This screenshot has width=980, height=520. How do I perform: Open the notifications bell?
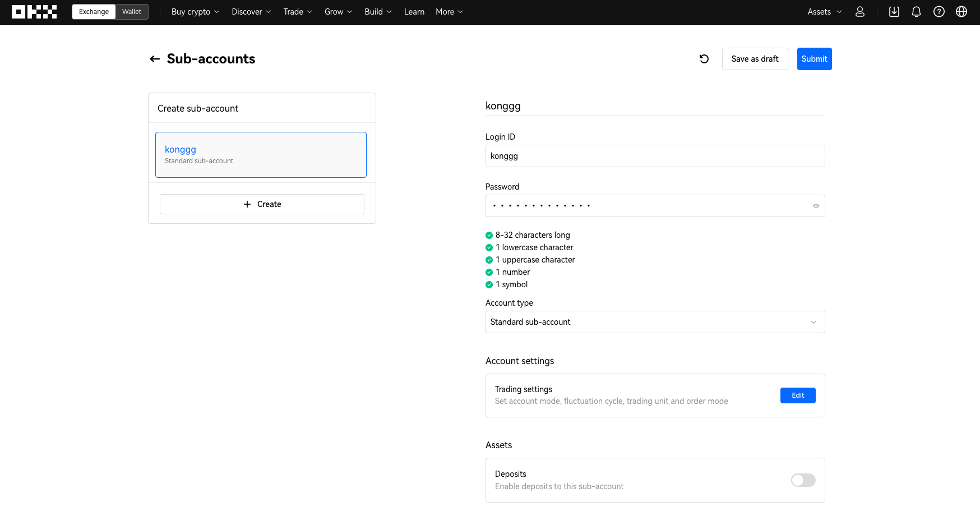917,12
